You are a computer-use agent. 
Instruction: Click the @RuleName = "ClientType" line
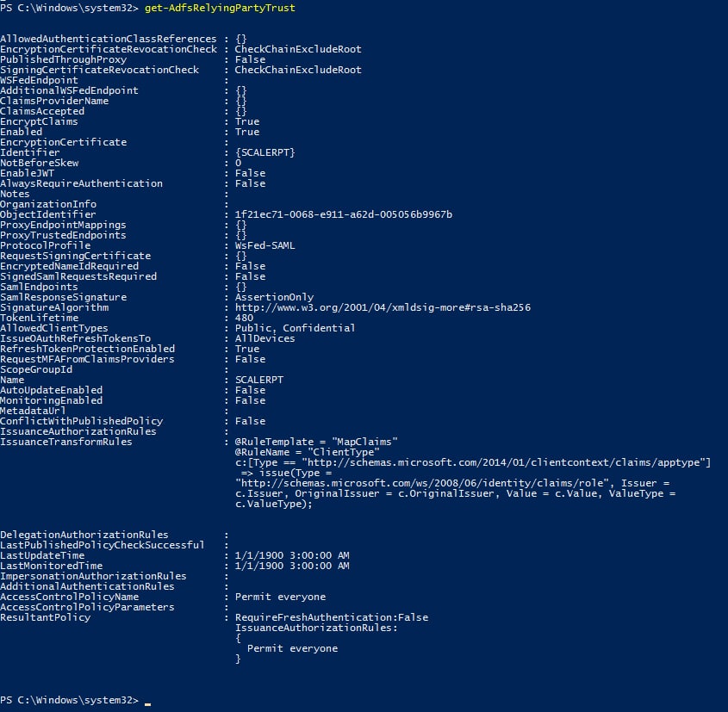[x=301, y=452]
